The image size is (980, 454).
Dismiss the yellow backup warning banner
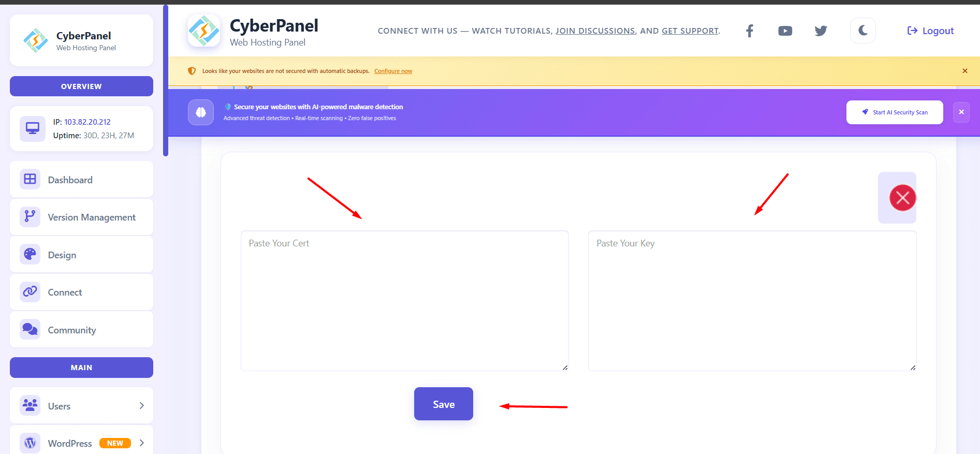coord(965,71)
